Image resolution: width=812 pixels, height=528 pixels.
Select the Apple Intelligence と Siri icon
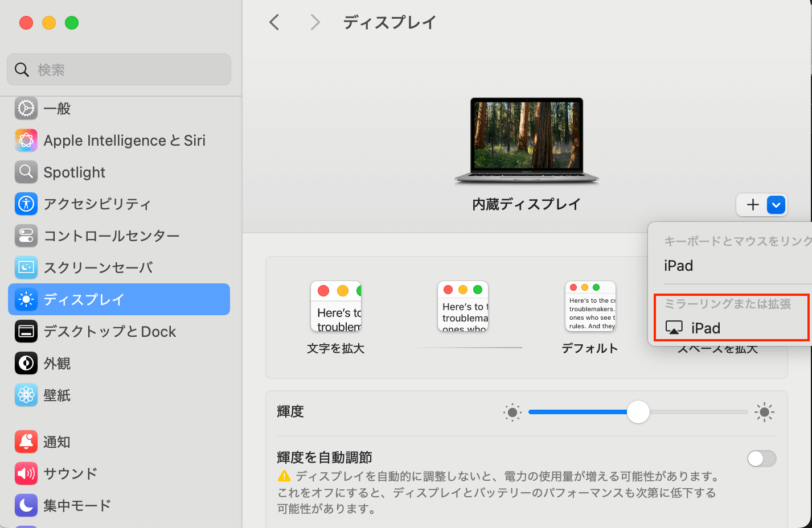[26, 141]
